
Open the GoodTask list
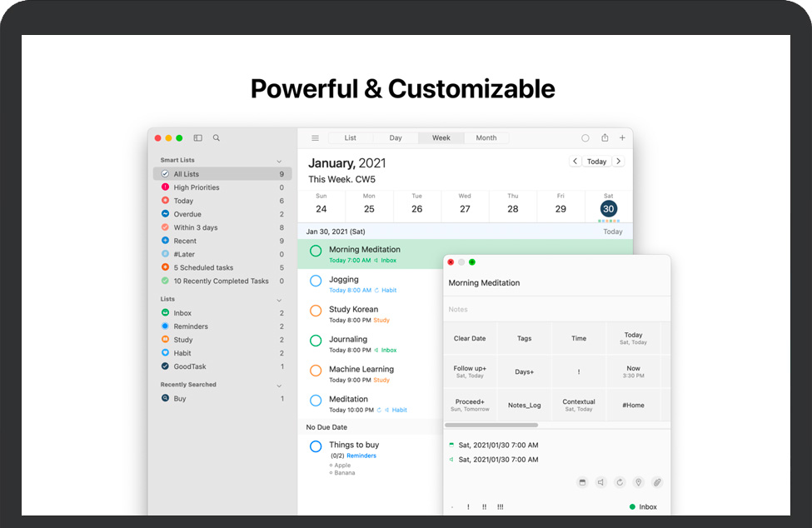click(222, 366)
